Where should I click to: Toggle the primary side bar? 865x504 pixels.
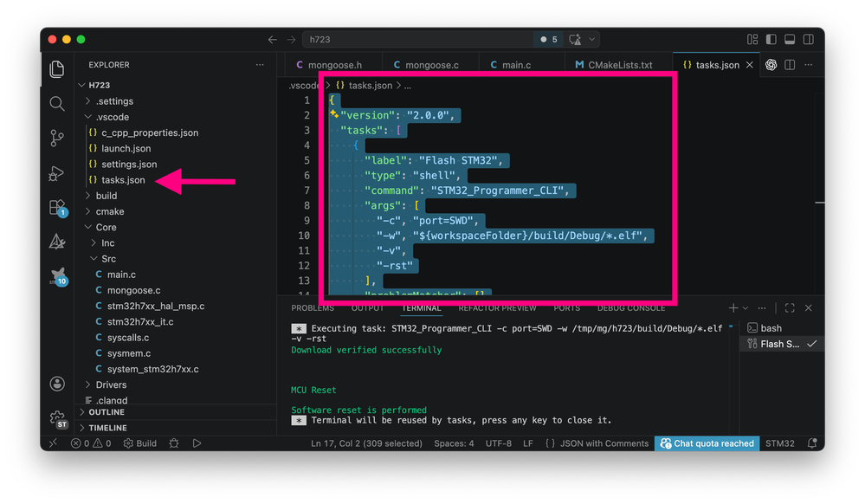point(771,39)
